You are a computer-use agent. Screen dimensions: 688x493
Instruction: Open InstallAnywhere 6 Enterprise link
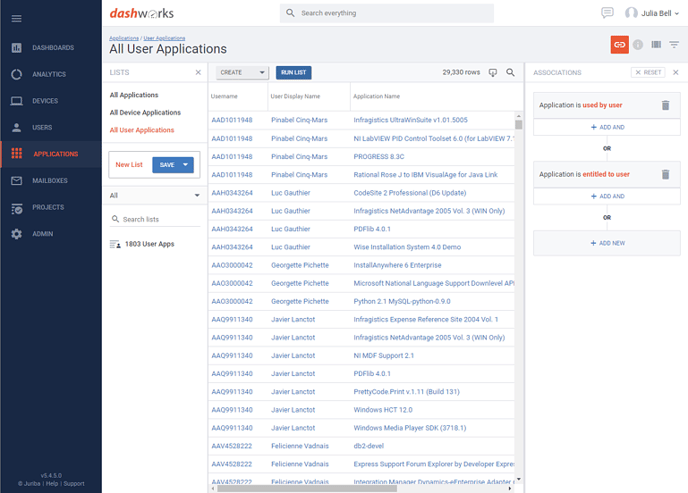tap(397, 265)
